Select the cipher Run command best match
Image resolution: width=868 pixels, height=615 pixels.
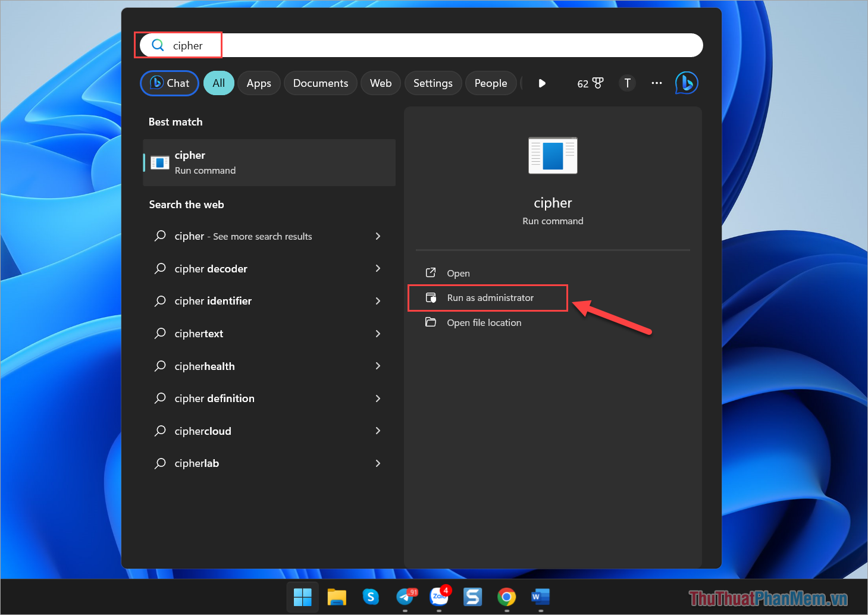click(x=269, y=162)
